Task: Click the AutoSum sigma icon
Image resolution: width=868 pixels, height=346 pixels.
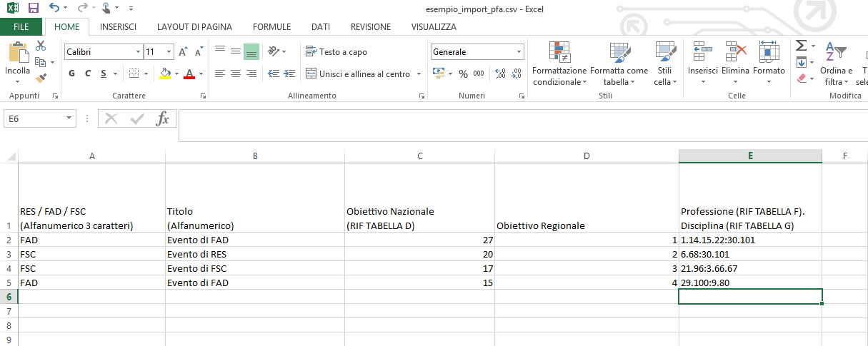Action: click(x=801, y=46)
